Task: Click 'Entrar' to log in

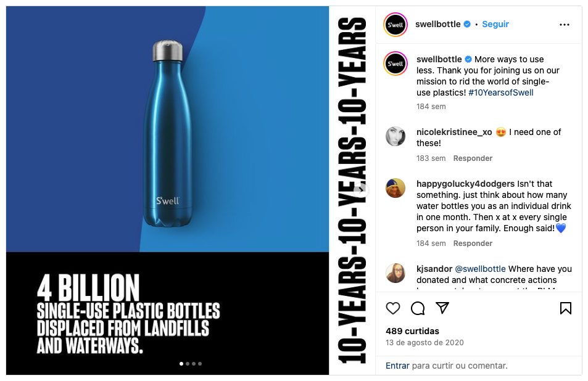Action: [397, 365]
